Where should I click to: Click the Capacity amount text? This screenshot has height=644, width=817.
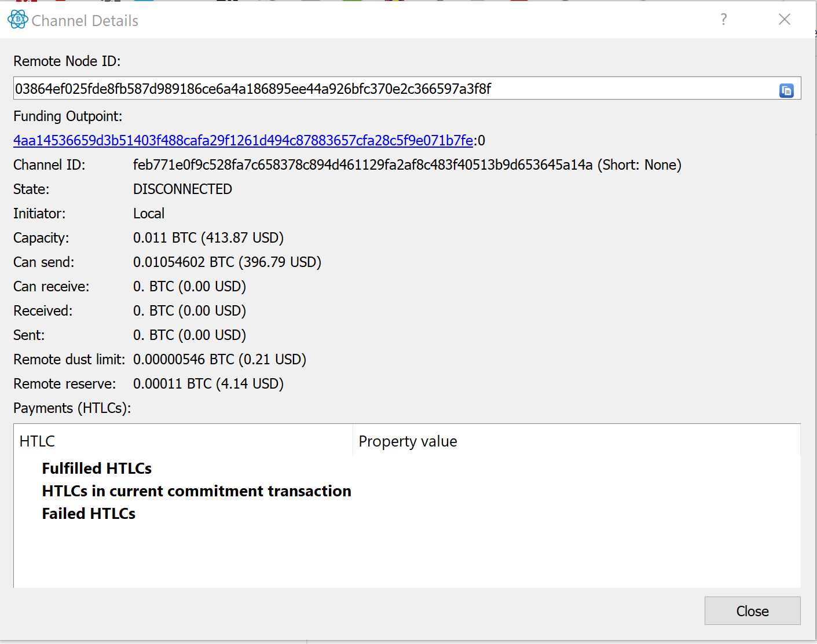pyautogui.click(x=208, y=237)
